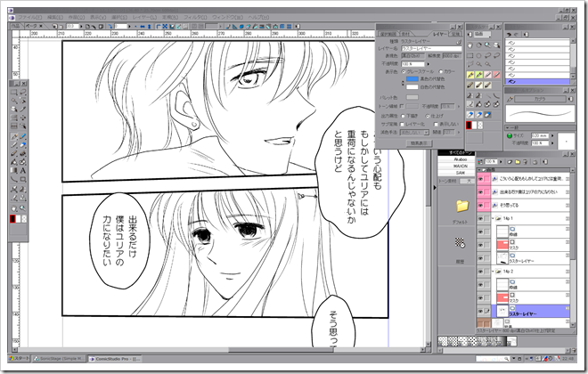The height and width of the screenshot is (374, 588).
Task: Click the 効果表示 button
Action: tap(420, 143)
